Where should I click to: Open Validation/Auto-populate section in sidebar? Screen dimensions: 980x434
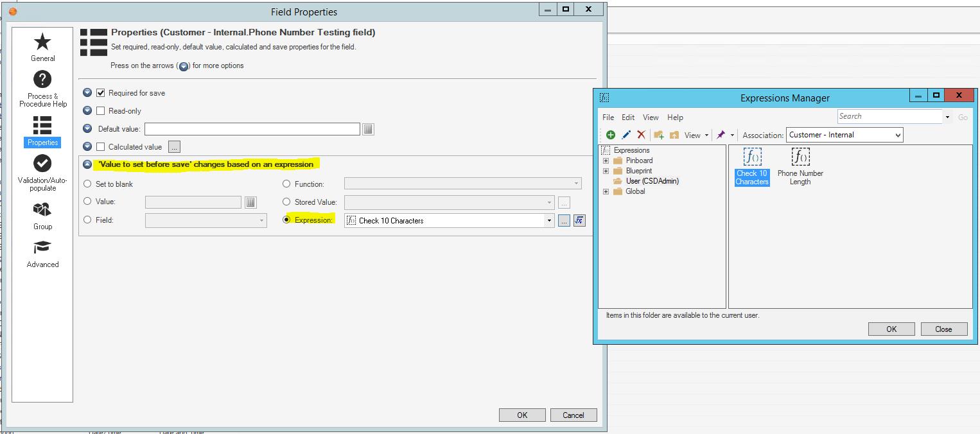point(42,173)
